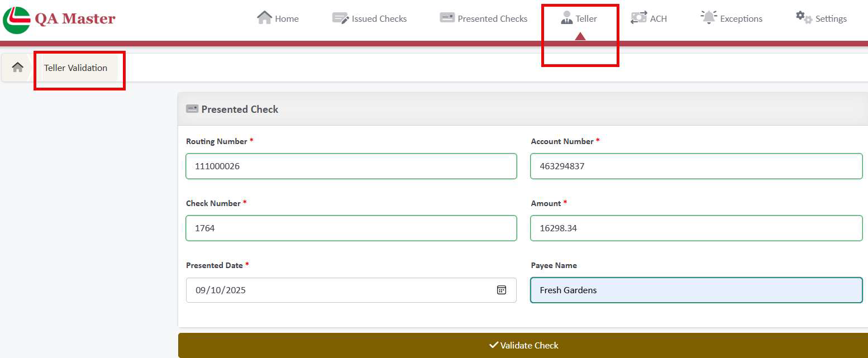Click the Settings gears icon

tap(804, 18)
